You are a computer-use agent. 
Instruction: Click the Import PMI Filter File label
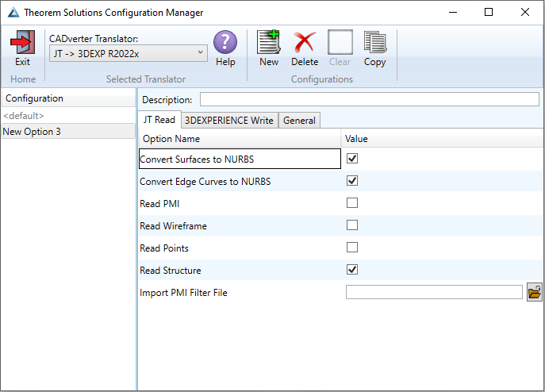pyautogui.click(x=183, y=293)
